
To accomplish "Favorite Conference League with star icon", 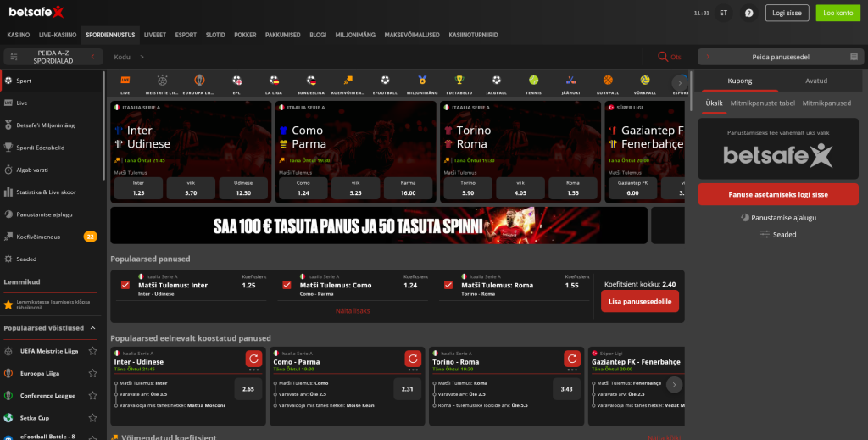I will tap(93, 396).
